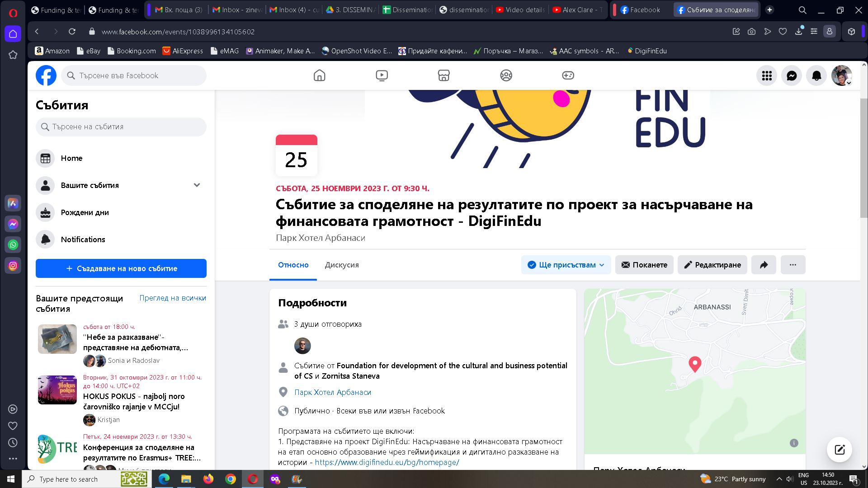This screenshot has width=868, height=488.
Task: Open Opera player icon in sidebar
Action: pos(13,409)
